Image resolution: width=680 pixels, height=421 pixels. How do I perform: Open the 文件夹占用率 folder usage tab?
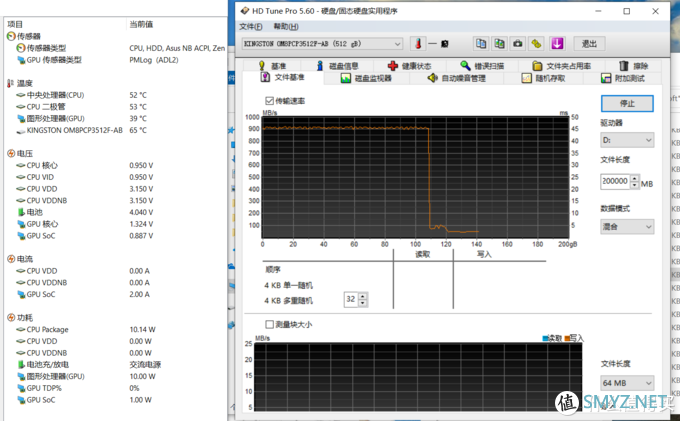(562, 66)
